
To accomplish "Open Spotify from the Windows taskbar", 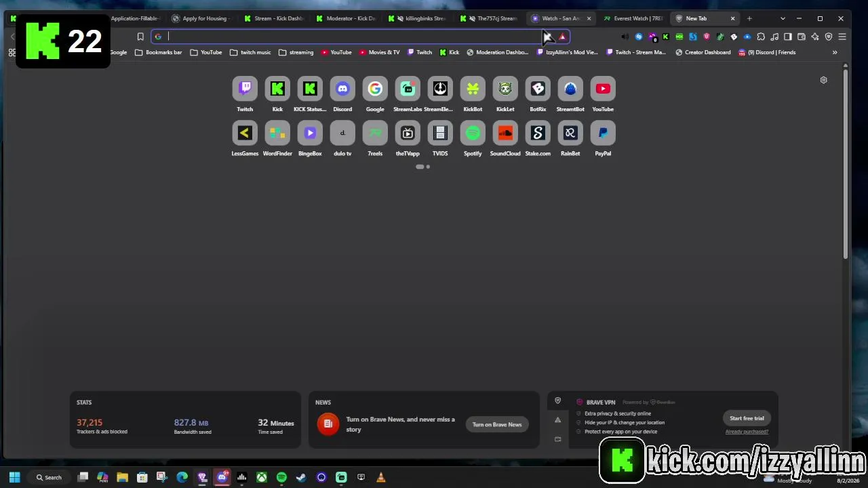I will point(281,477).
